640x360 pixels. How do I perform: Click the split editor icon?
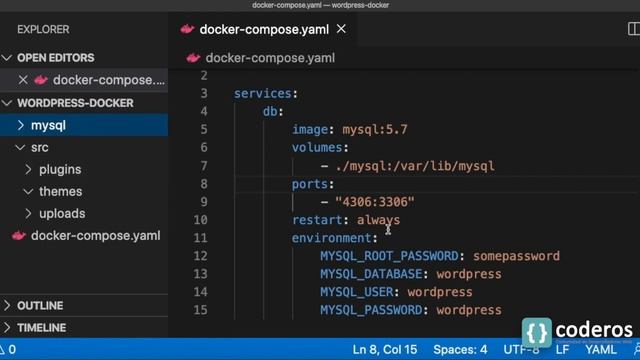tap(634, 29)
